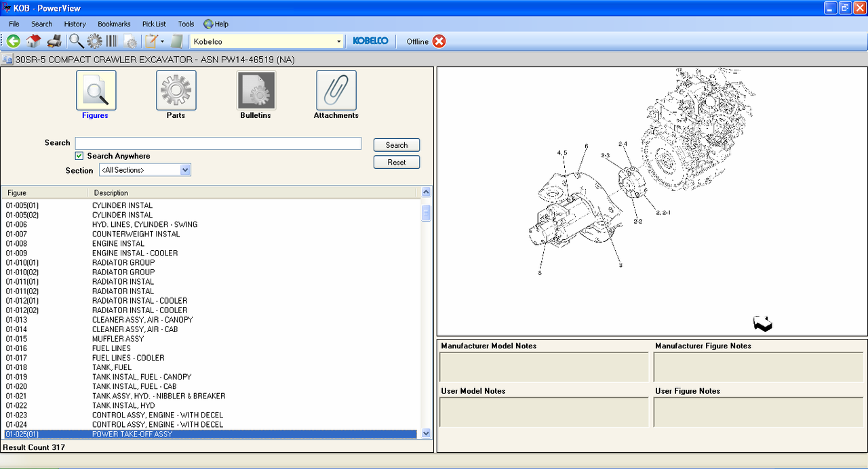Click the notepad pick list icon
The height and width of the screenshot is (469, 868).
[151, 41]
